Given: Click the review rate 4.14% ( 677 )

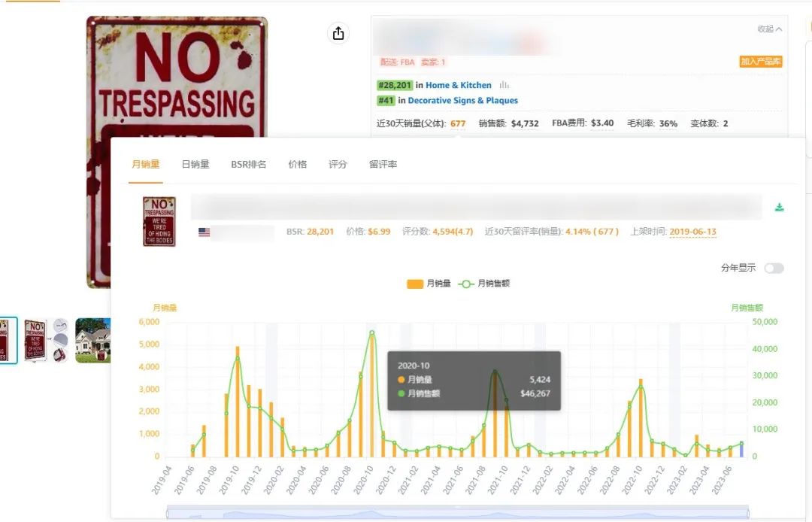Looking at the screenshot, I should pos(592,232).
